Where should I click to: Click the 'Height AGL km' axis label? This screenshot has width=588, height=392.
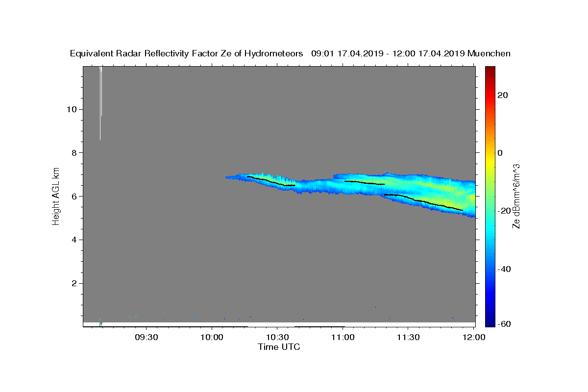pyautogui.click(x=56, y=196)
